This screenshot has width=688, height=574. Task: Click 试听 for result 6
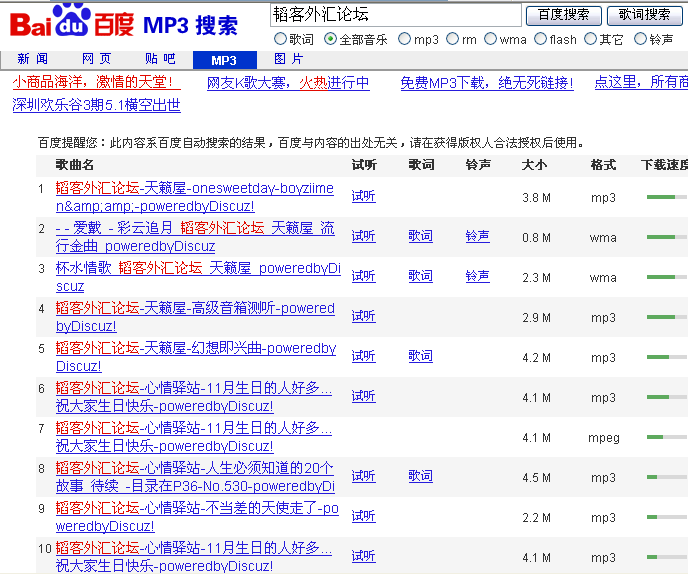pyautogui.click(x=363, y=395)
